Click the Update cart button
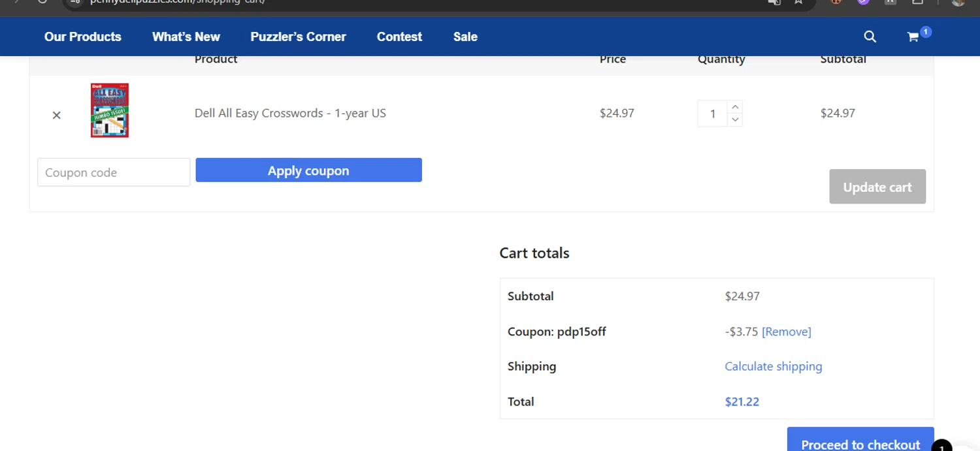980x451 pixels. point(877,187)
